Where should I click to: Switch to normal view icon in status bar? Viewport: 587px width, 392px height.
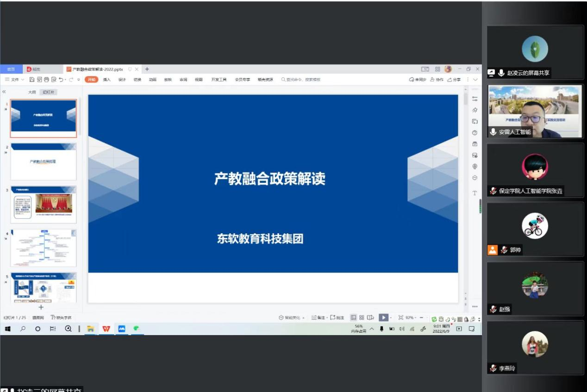(x=353, y=317)
